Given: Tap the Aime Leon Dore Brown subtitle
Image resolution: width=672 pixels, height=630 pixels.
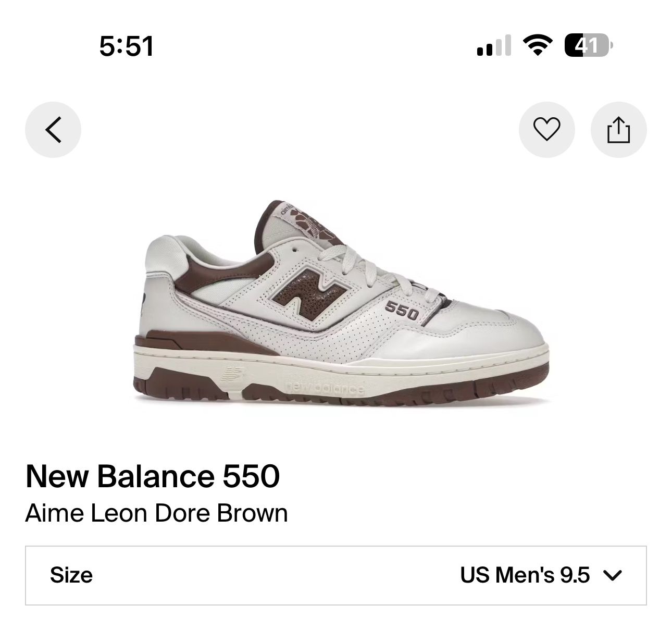Looking at the screenshot, I should point(156,513).
